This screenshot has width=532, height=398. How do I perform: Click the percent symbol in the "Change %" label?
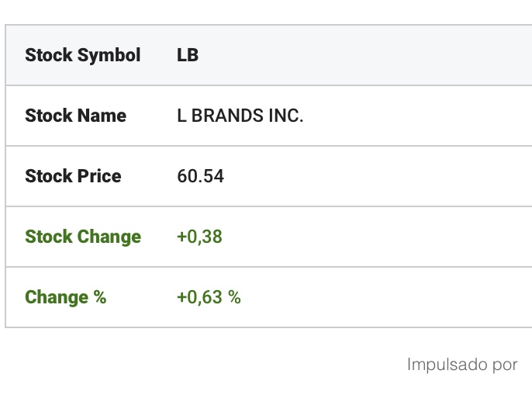click(99, 297)
